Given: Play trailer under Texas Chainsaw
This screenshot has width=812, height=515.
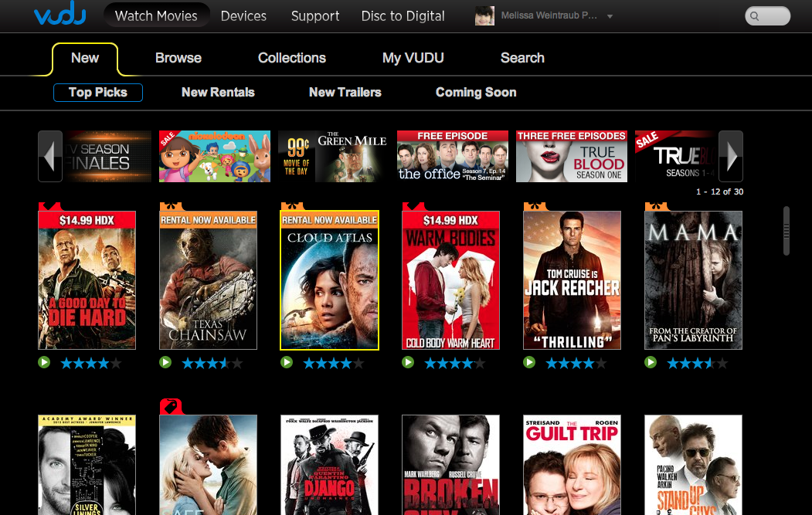Looking at the screenshot, I should point(165,362).
